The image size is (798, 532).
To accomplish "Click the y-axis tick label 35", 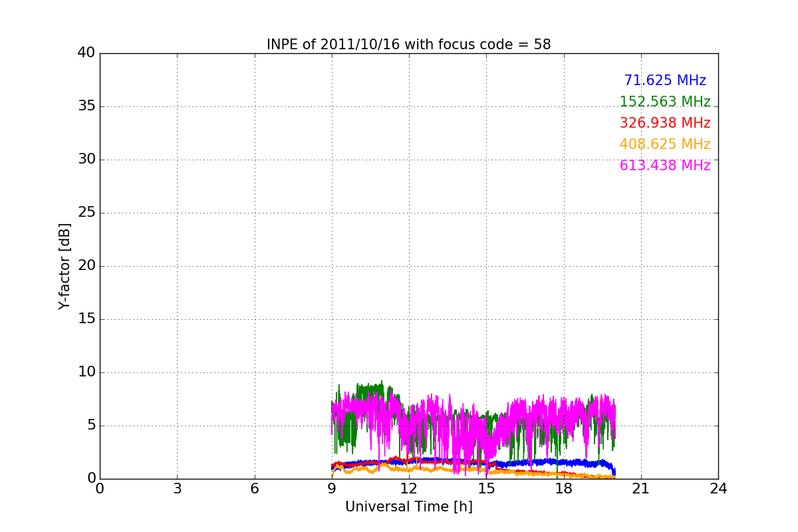I will (x=86, y=106).
